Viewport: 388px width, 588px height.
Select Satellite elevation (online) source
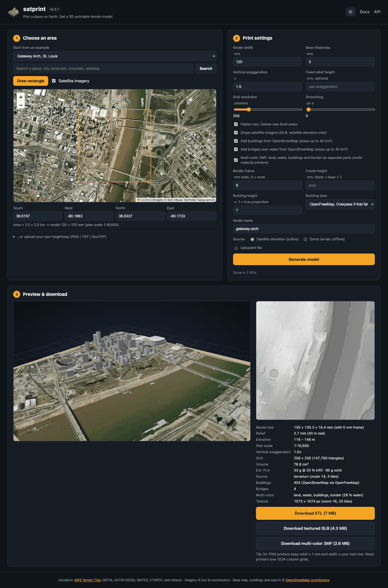click(x=252, y=240)
